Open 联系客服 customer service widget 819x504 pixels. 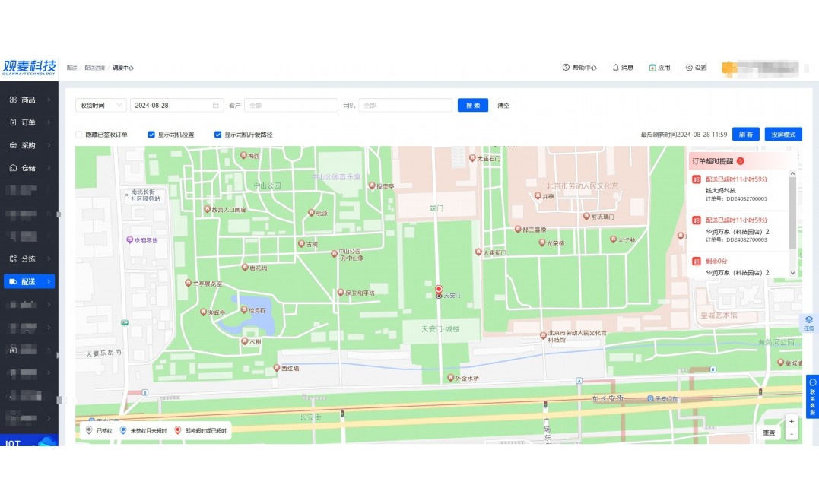pos(812,397)
